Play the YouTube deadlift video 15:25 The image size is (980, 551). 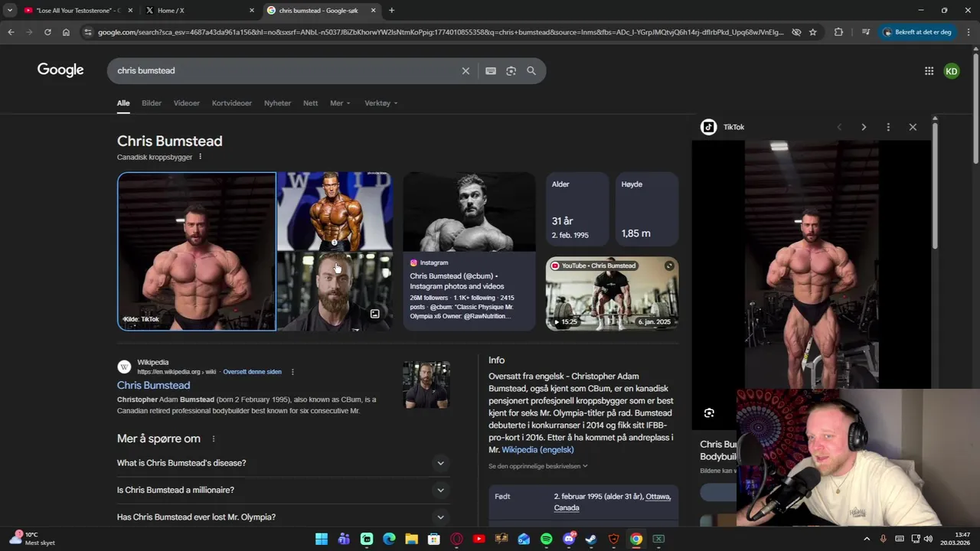coord(612,294)
